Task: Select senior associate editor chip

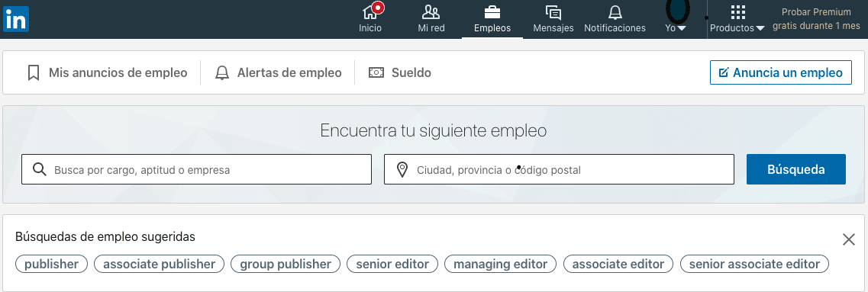Action: pos(754,264)
